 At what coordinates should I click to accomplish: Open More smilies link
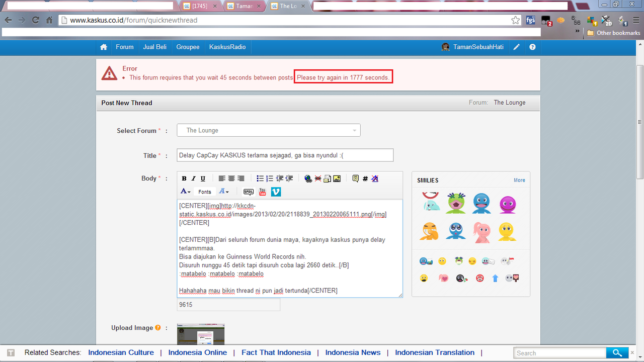point(519,180)
